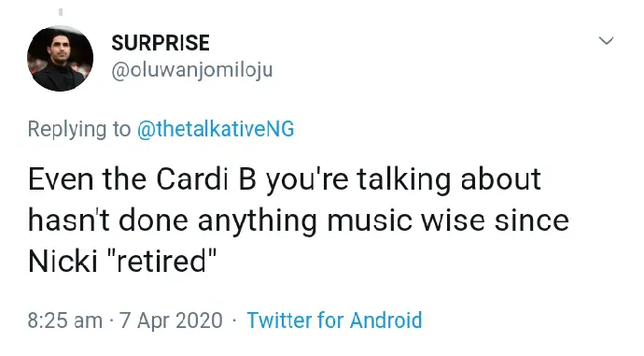Visit the @oluwanjomiloju handle

[x=192, y=71]
